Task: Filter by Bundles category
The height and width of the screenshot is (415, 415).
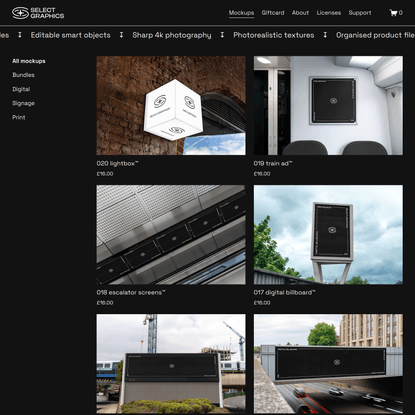Action: click(23, 75)
